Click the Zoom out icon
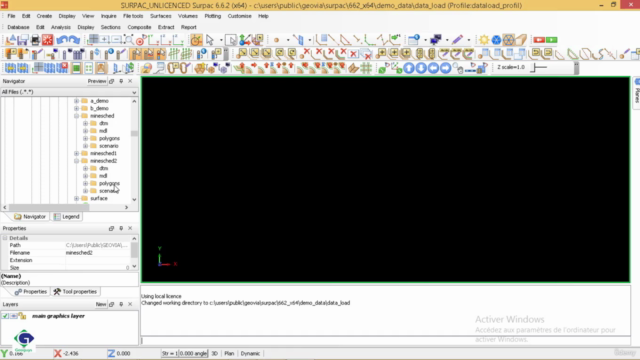The image size is (640, 360). pos(117,40)
